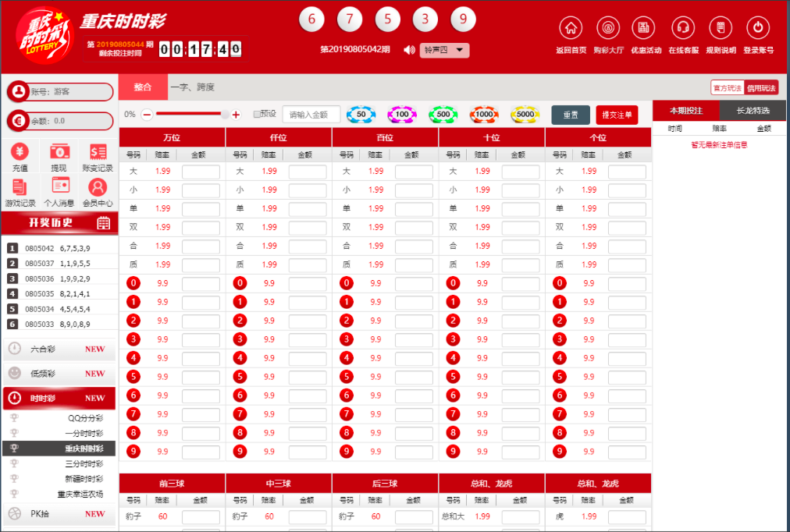Select the 50 blue chip
Viewport: 790px width, 532px height.
pos(361,115)
